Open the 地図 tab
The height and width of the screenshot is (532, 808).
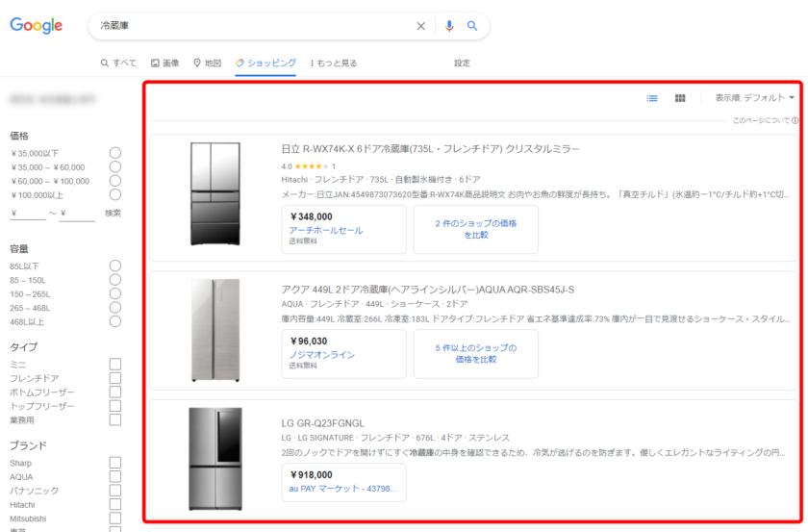(x=207, y=63)
